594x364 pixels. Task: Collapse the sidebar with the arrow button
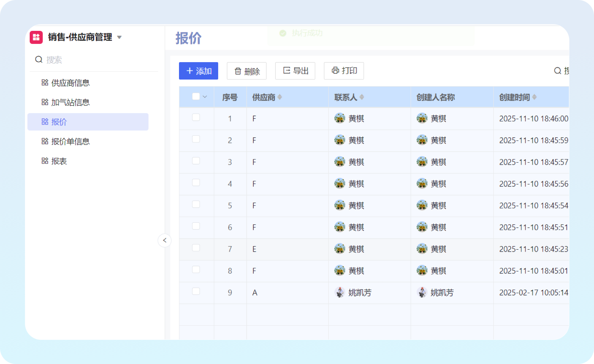point(165,240)
